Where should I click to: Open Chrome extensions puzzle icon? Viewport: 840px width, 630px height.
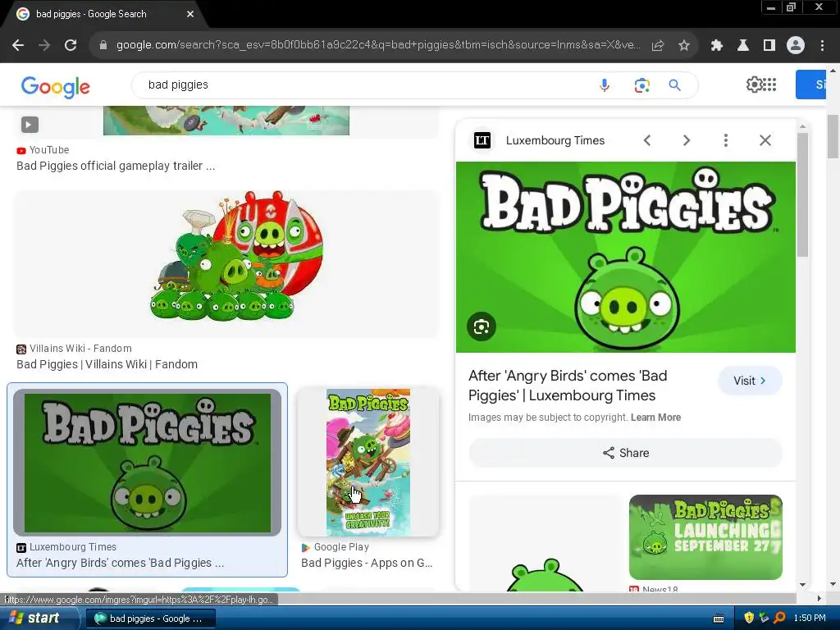point(716,46)
